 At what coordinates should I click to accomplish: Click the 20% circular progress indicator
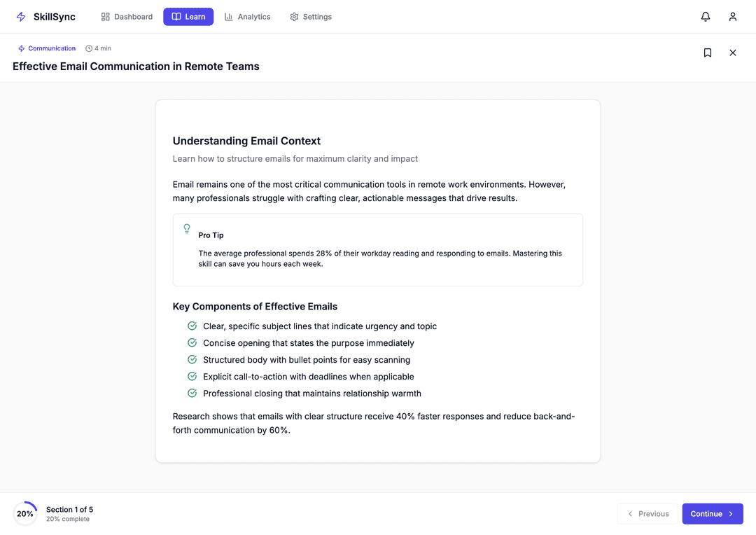[25, 513]
